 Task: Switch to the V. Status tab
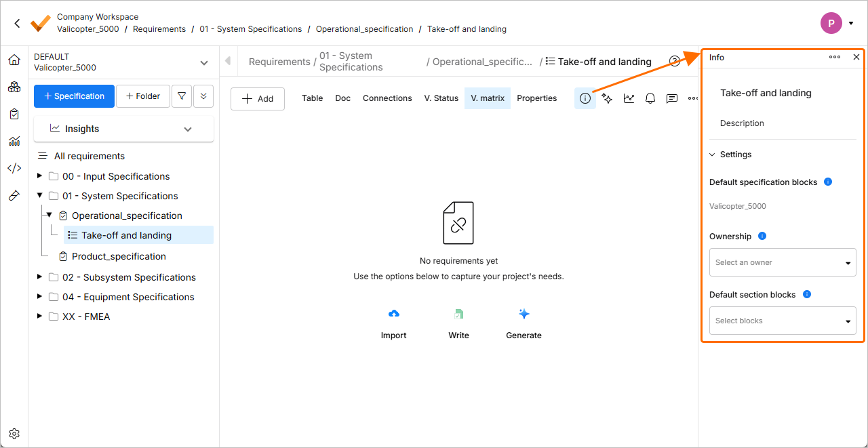441,98
